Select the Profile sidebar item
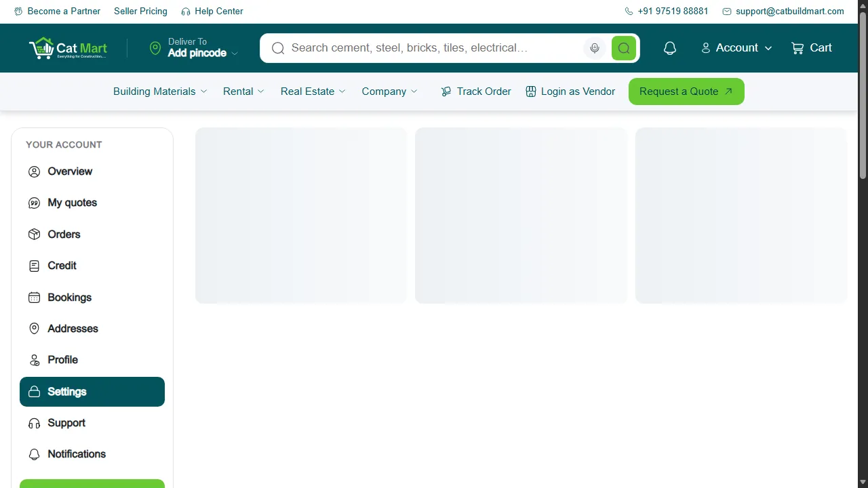Image resolution: width=868 pixels, height=488 pixels. tap(92, 360)
